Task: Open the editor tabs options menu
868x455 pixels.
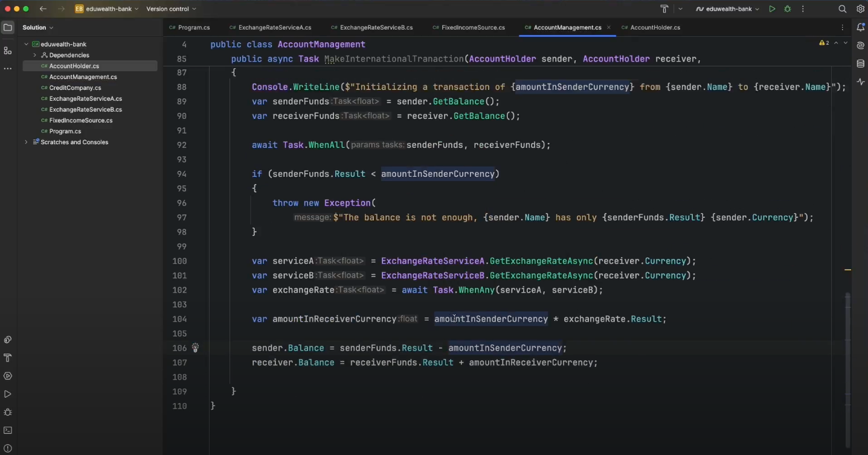Action: click(x=843, y=28)
